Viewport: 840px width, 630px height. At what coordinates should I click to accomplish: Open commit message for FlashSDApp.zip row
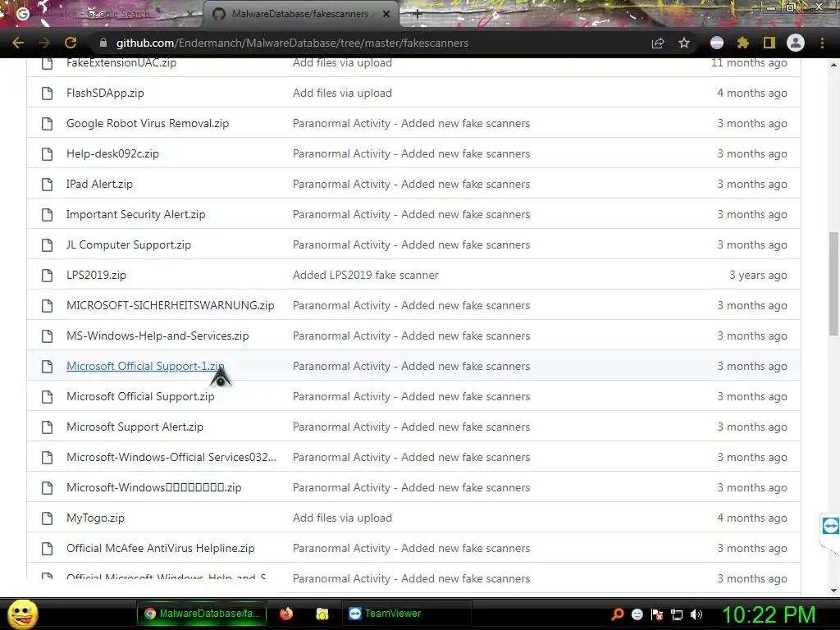point(342,94)
